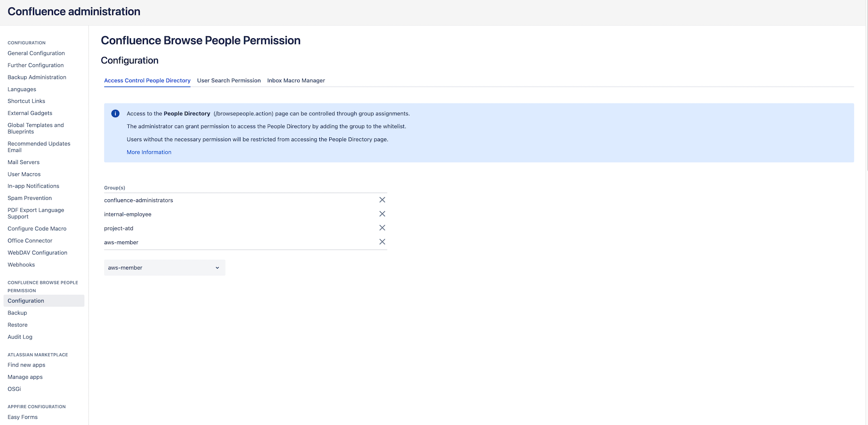Open In-app Notifications settings
The width and height of the screenshot is (868, 425).
coord(33,186)
